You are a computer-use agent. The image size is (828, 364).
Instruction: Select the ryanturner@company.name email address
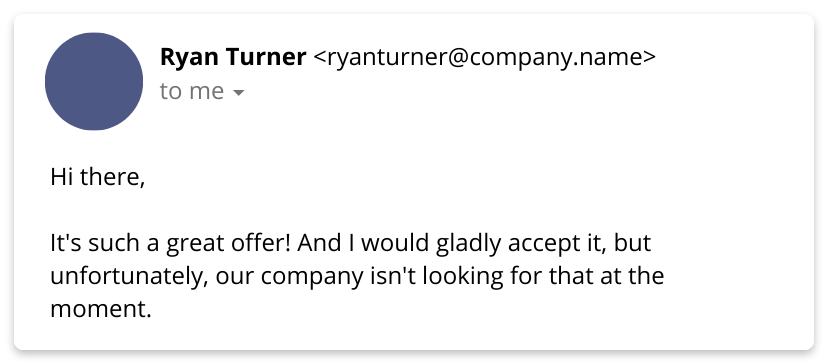click(x=484, y=57)
